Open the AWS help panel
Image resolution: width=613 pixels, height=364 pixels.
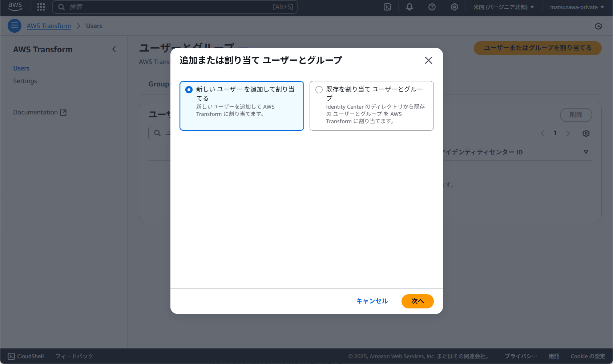pos(432,7)
